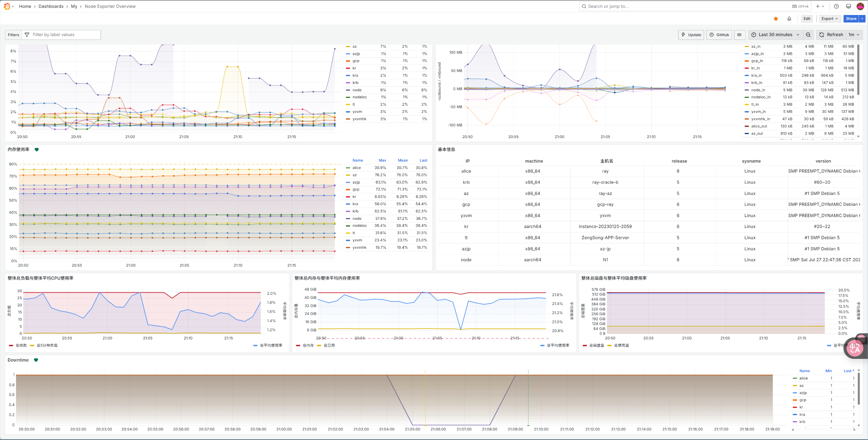This screenshot has width=868, height=440.
Task: Expand the Share options arrow
Action: 862,19
